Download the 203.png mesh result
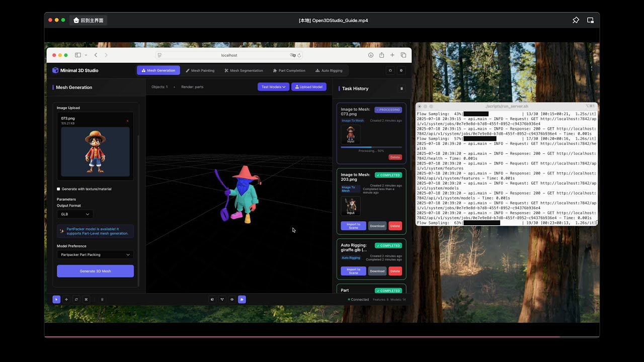The height and width of the screenshot is (362, 644). click(x=377, y=226)
